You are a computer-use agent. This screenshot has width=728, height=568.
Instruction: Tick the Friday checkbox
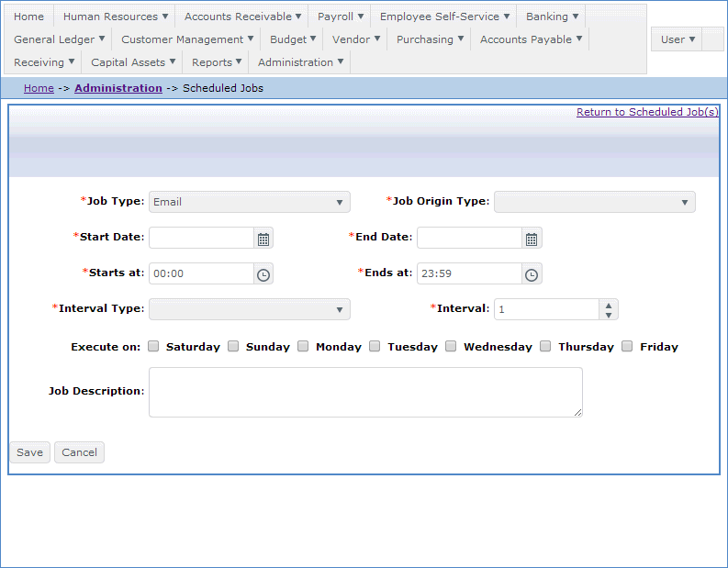pos(628,347)
